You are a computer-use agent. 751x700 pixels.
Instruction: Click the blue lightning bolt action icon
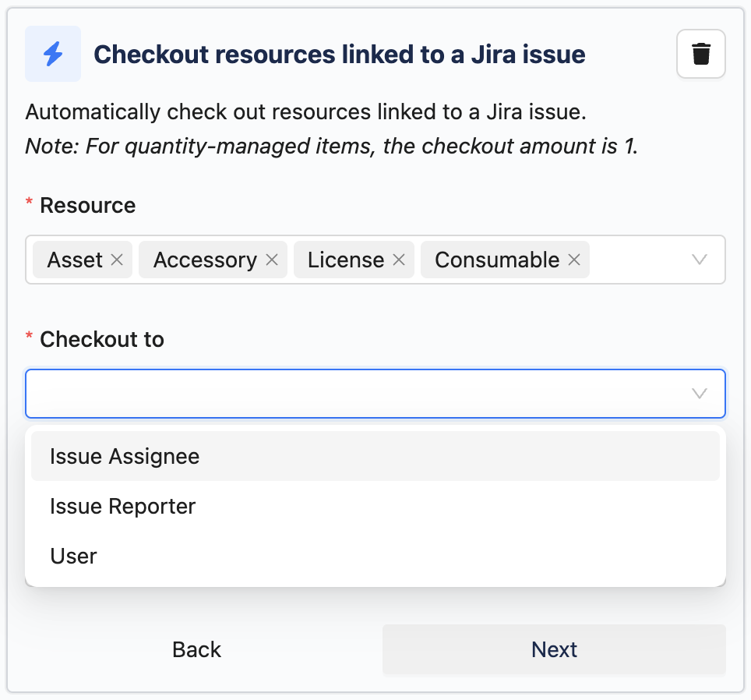coord(53,55)
